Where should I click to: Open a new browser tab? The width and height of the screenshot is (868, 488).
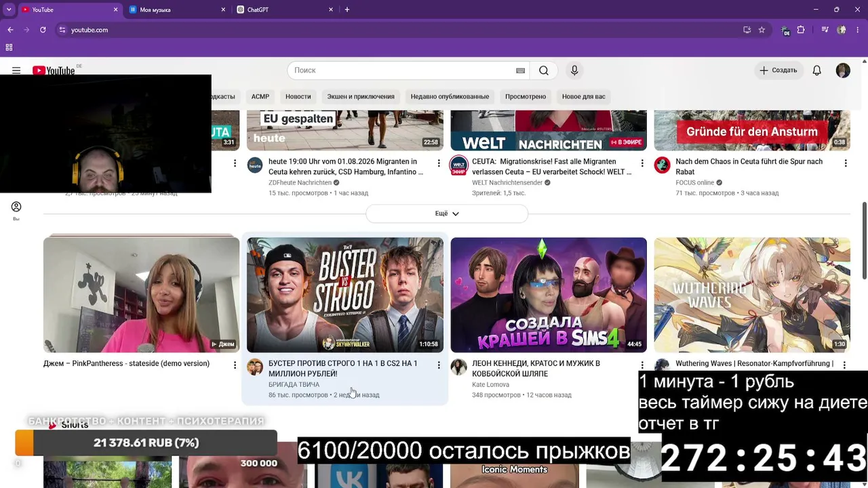click(347, 9)
